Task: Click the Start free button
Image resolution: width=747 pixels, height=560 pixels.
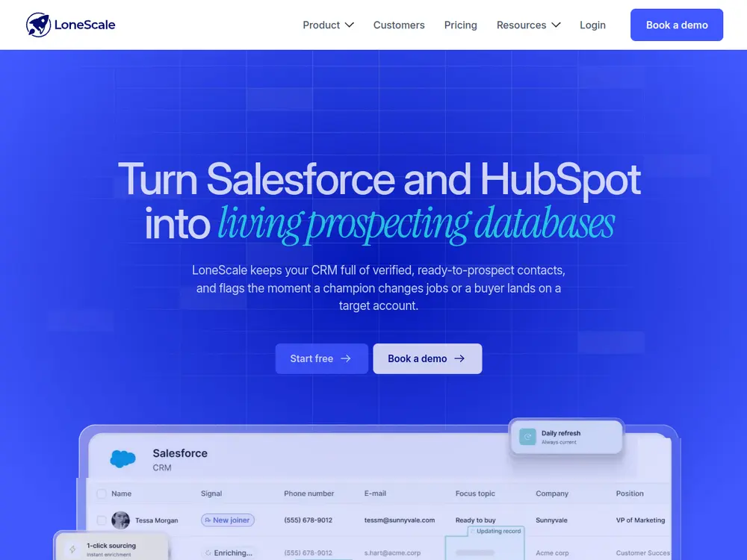Action: click(x=321, y=358)
